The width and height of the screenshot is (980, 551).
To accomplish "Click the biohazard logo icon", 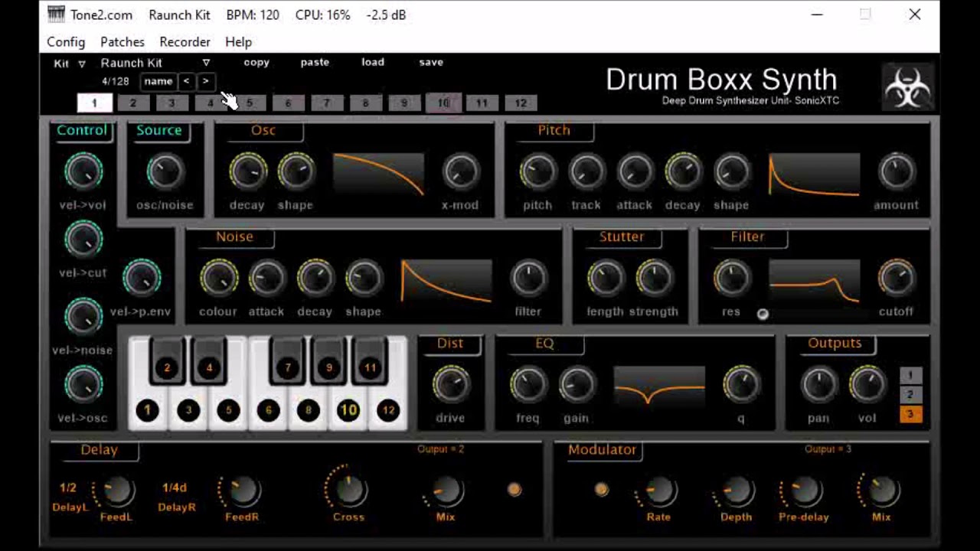I will 907,87.
